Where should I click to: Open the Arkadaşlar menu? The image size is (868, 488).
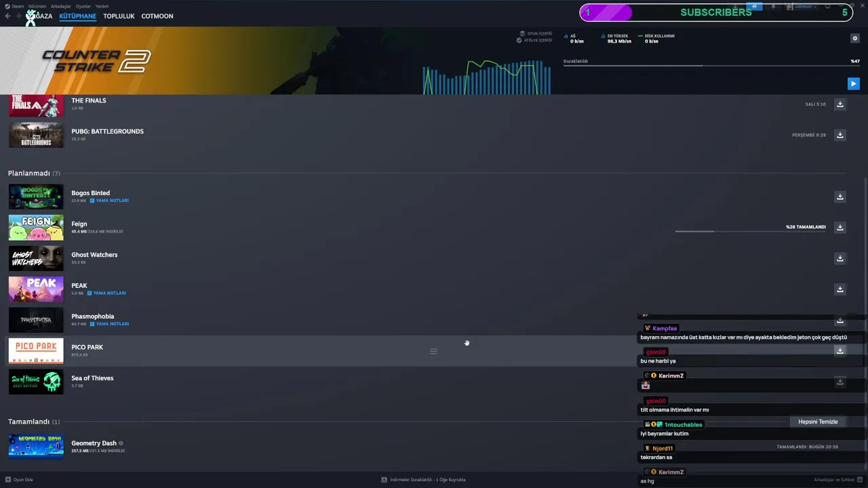[61, 6]
